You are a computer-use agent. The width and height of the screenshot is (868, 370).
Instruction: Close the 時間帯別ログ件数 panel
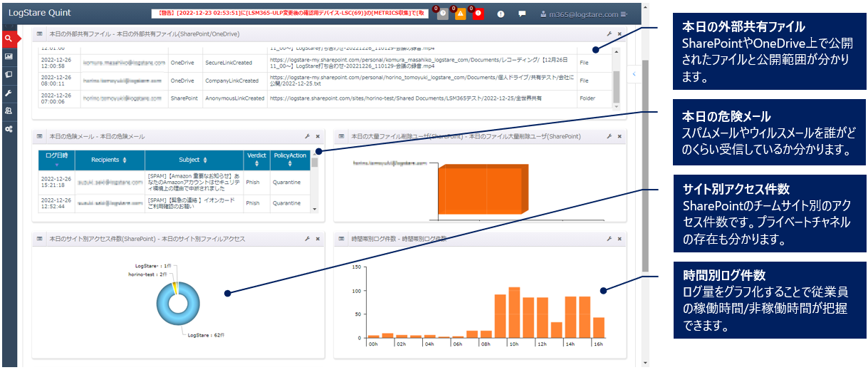pos(619,239)
